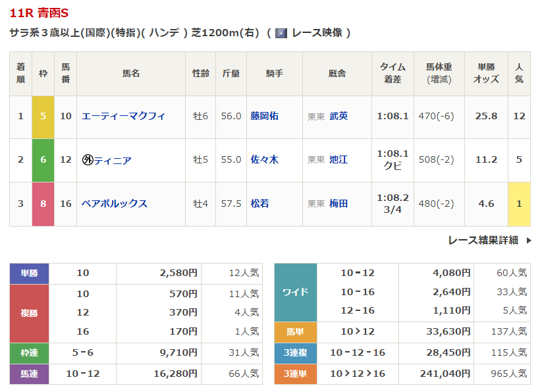The image size is (542, 392).
Task: Click the 5-6 bracket combination
Action: point(82,353)
